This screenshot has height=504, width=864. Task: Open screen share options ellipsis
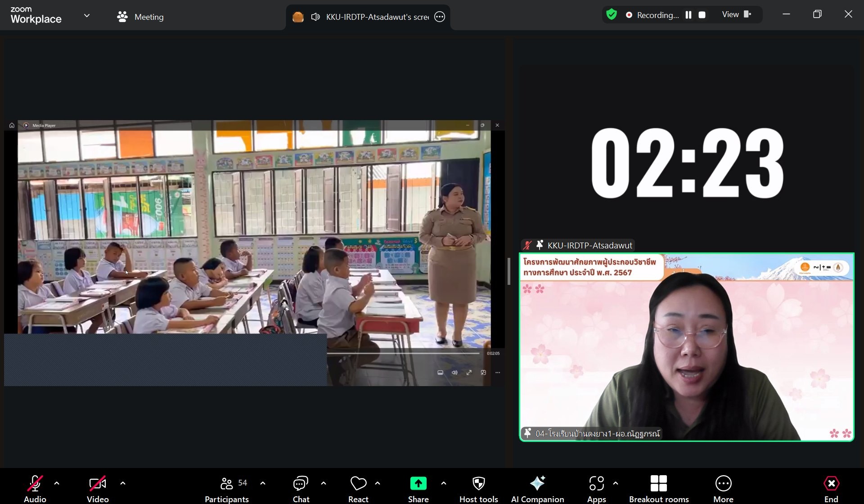pos(440,17)
